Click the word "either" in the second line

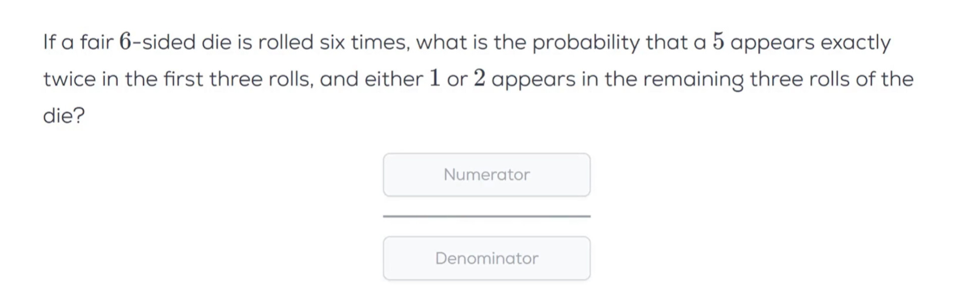(394, 79)
